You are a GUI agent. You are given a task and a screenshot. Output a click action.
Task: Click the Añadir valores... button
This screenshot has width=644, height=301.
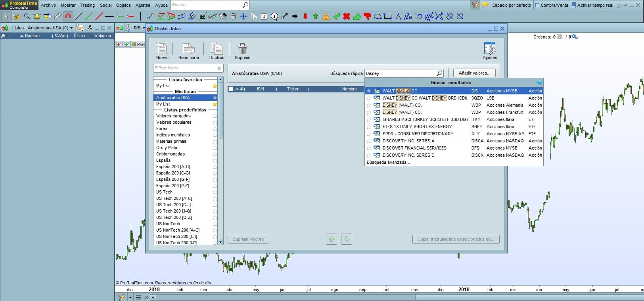pyautogui.click(x=474, y=73)
